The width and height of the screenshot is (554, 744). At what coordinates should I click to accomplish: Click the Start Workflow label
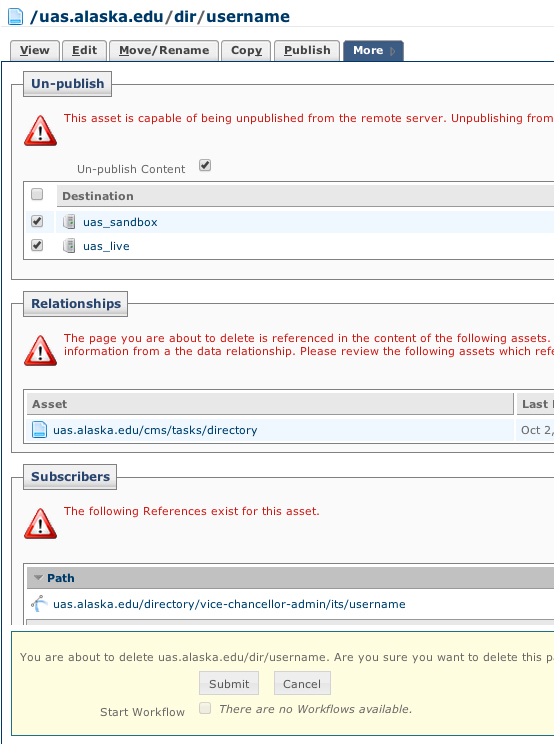142,712
